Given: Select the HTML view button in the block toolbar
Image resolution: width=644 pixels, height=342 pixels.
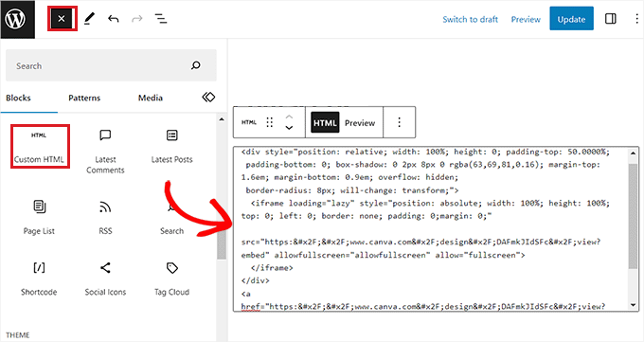Looking at the screenshot, I should (325, 122).
